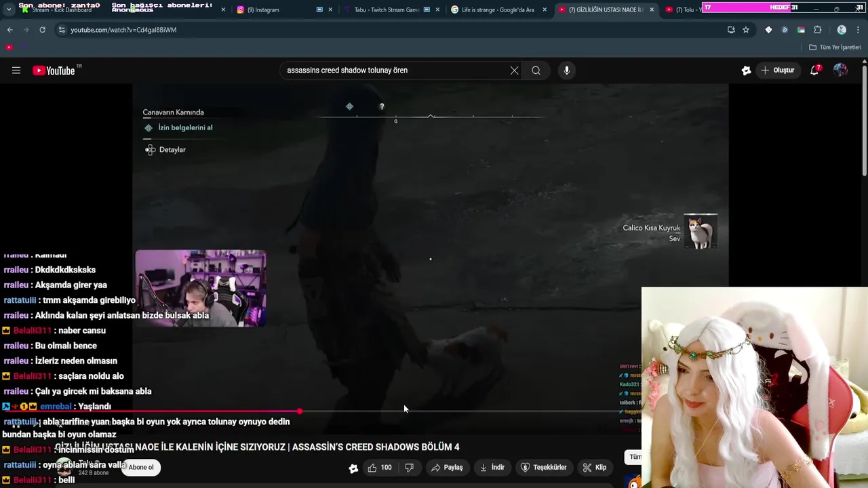Click the question mark marker on compass
This screenshot has height=488, width=868.
click(382, 106)
